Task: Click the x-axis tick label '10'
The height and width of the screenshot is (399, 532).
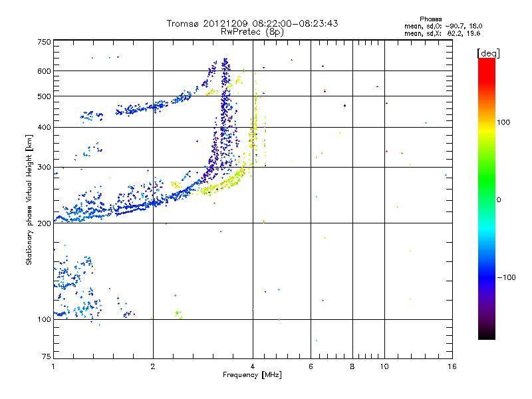Action: click(x=384, y=366)
